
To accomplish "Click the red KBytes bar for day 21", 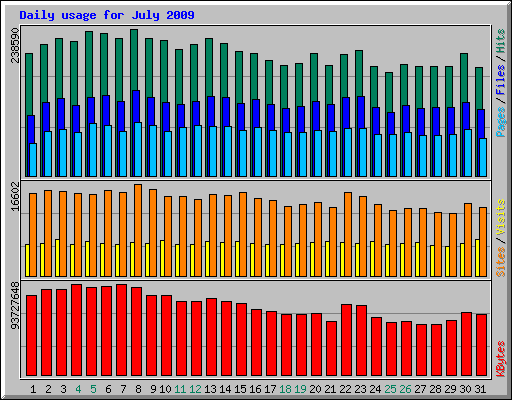I will pos(331,349).
